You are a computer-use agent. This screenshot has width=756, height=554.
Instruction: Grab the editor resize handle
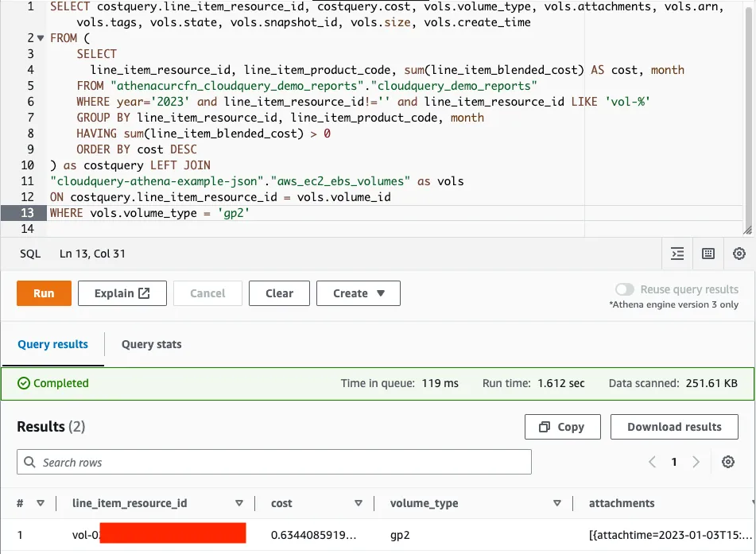[x=747, y=231]
